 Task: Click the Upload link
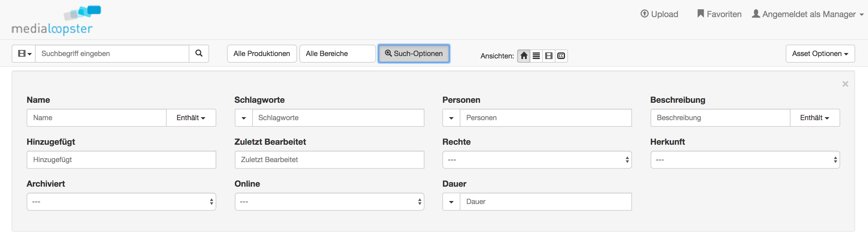659,14
